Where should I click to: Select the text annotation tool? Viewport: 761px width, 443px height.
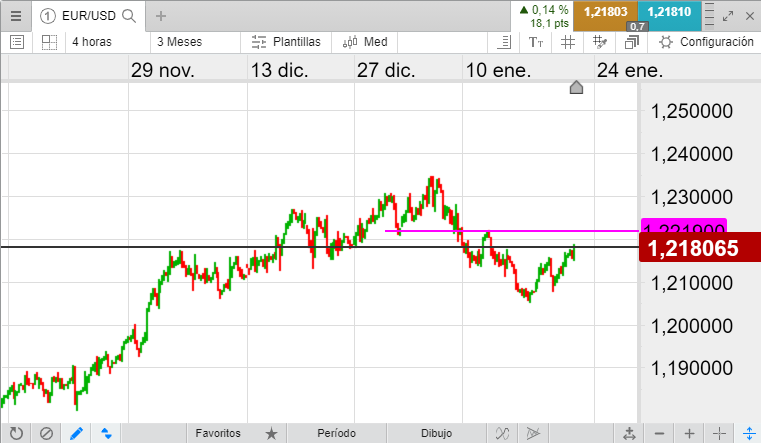coord(536,42)
